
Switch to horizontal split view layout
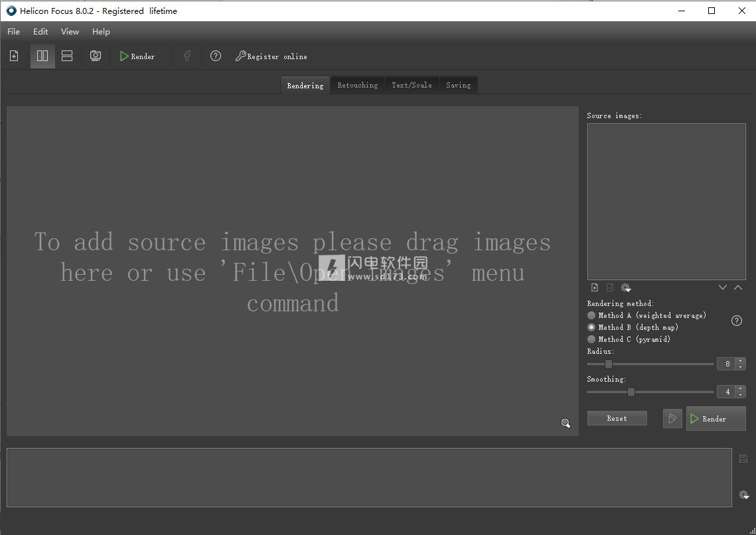click(x=67, y=56)
